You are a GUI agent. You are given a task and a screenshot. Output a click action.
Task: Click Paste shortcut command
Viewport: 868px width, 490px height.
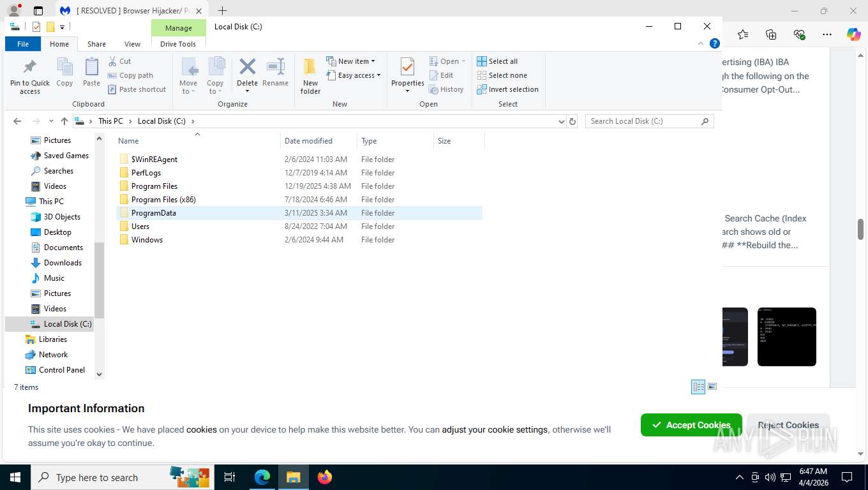(137, 89)
